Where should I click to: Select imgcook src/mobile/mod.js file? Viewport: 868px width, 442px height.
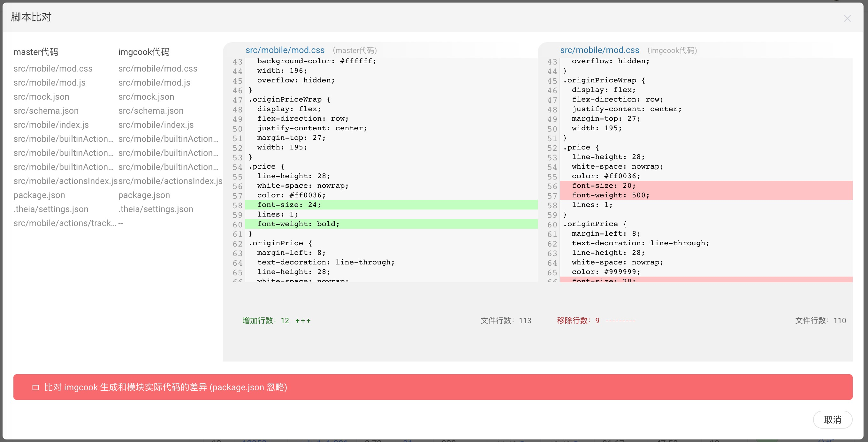coord(154,82)
